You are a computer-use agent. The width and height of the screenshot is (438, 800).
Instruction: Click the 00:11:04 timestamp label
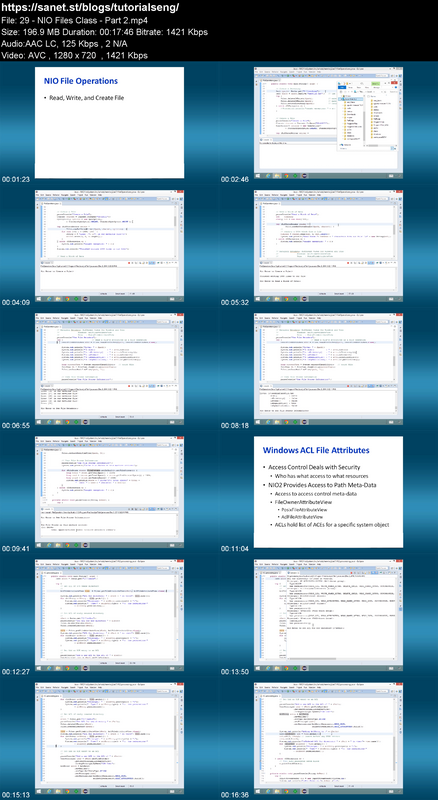tap(235, 549)
